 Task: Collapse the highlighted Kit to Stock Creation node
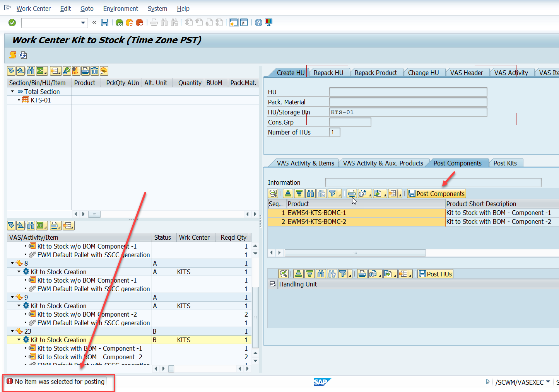[x=19, y=340]
